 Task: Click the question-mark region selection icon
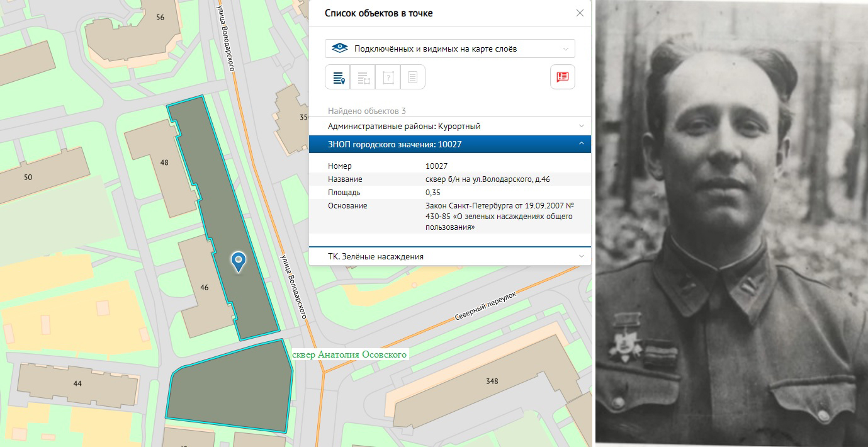[x=388, y=77]
